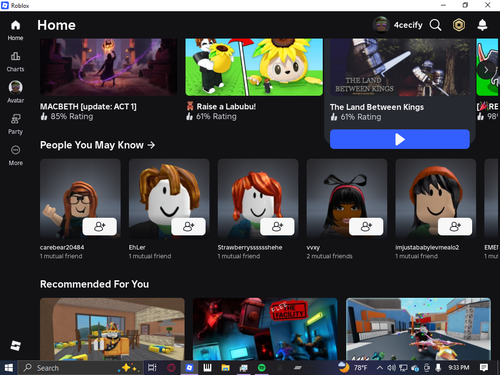500x375 pixels.
Task: Click 2 mutual friends under vvxy
Action: click(329, 256)
